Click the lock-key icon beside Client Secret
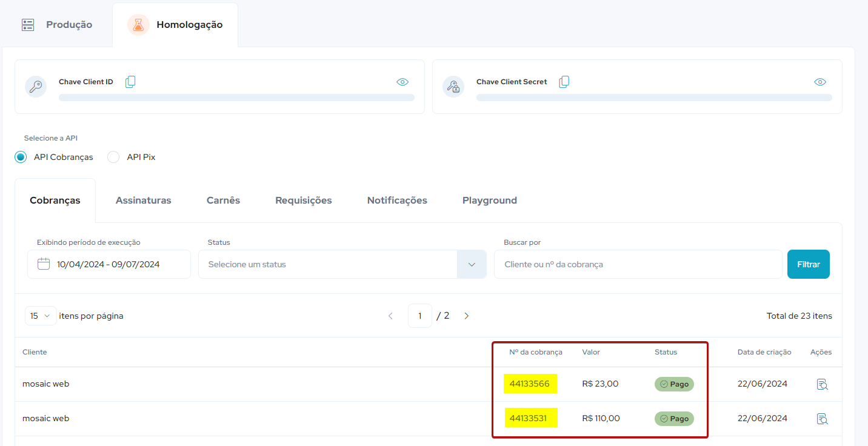 453,86
